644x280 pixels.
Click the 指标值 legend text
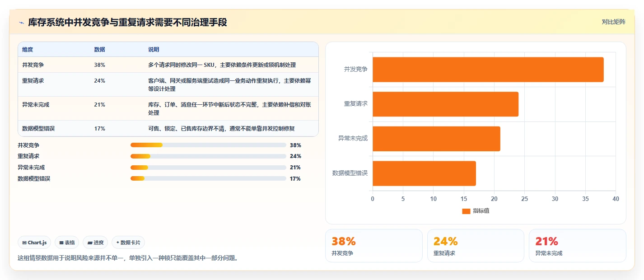coord(481,211)
